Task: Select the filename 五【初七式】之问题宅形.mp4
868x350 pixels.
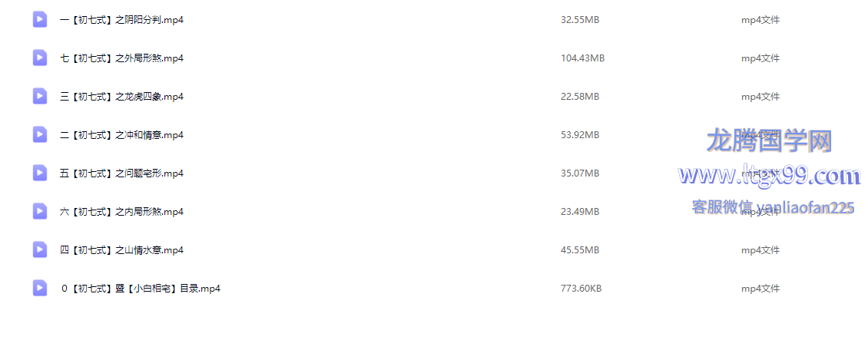Action: pyautogui.click(x=121, y=173)
